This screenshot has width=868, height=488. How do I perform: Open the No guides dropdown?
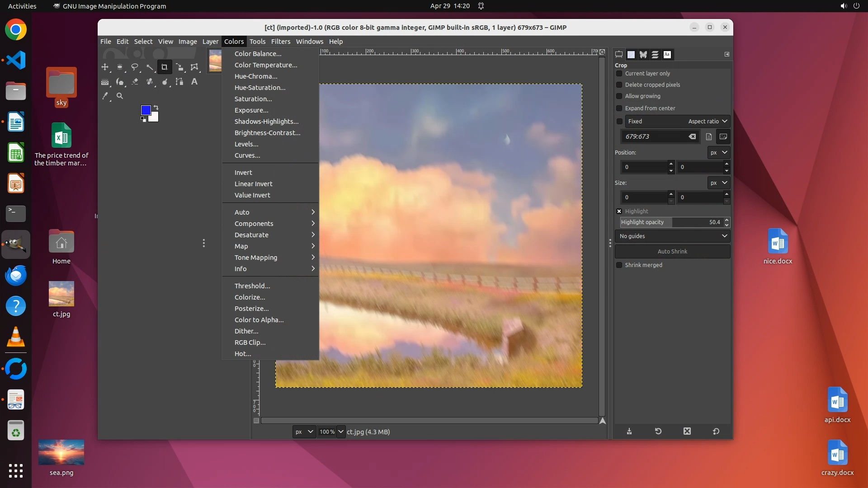pos(673,236)
